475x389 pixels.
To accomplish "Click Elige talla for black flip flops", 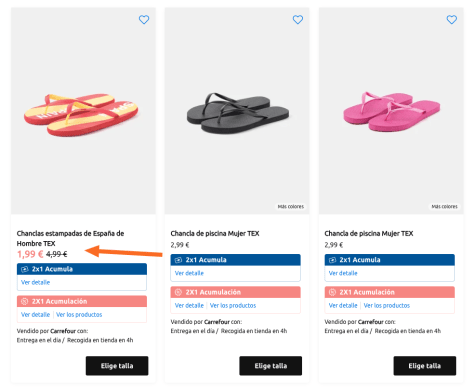I will click(x=271, y=366).
